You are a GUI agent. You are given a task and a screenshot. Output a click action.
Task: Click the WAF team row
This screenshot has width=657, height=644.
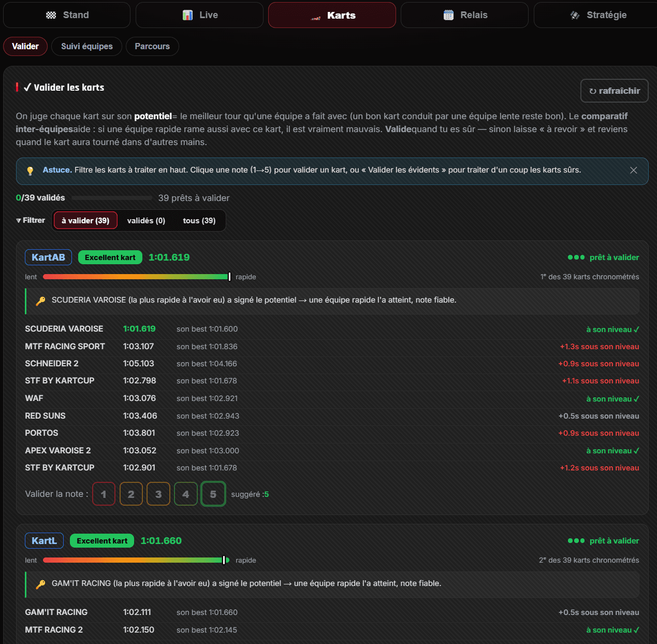click(332, 398)
